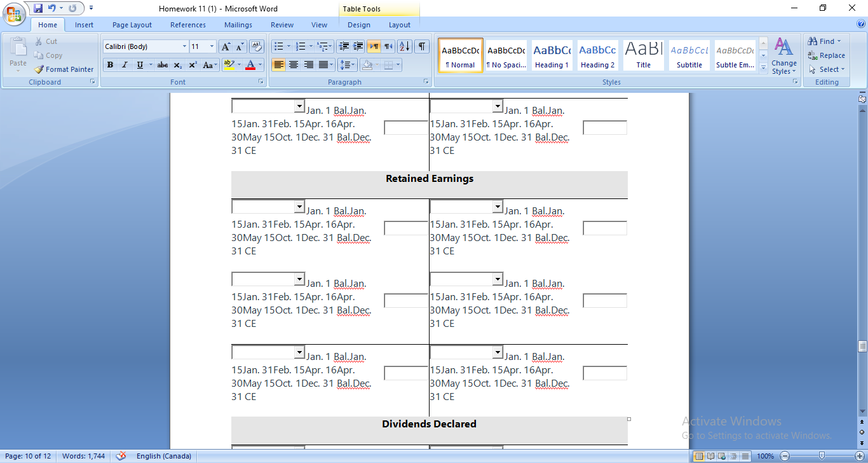Viewport: 868px width, 463px height.
Task: Expand Change Case dropdown
Action: [209, 65]
